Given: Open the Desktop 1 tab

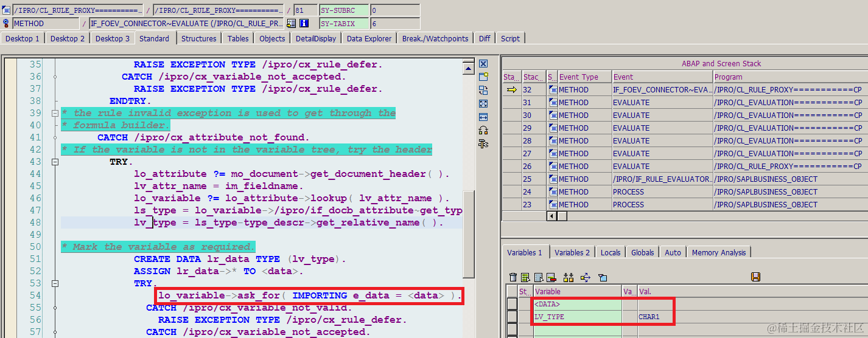Looking at the screenshot, I should pyautogui.click(x=23, y=38).
